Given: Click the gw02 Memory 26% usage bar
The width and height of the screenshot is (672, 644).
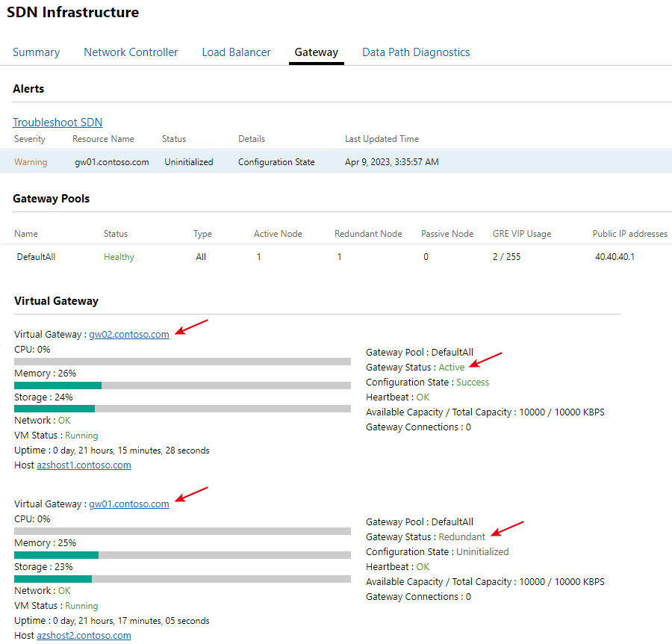Looking at the screenshot, I should coord(183,386).
